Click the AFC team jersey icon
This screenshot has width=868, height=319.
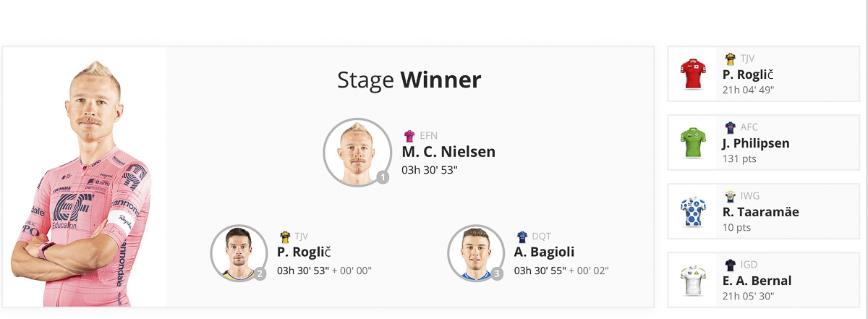tap(730, 127)
